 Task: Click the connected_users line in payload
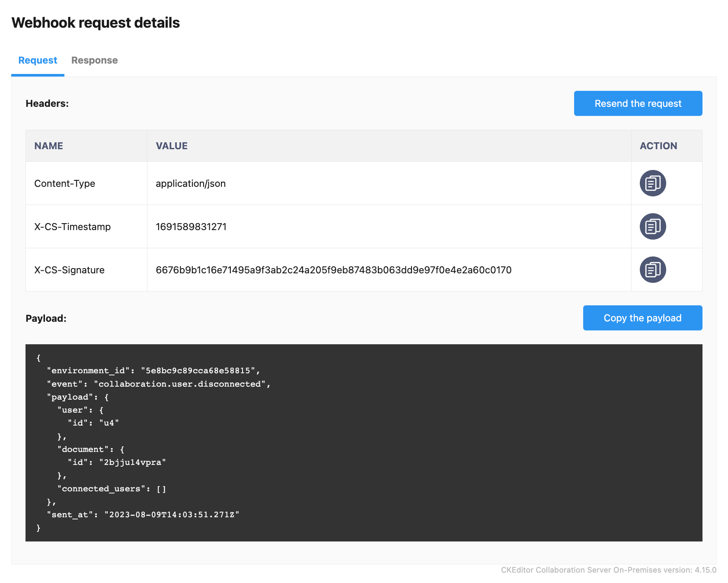(x=112, y=489)
